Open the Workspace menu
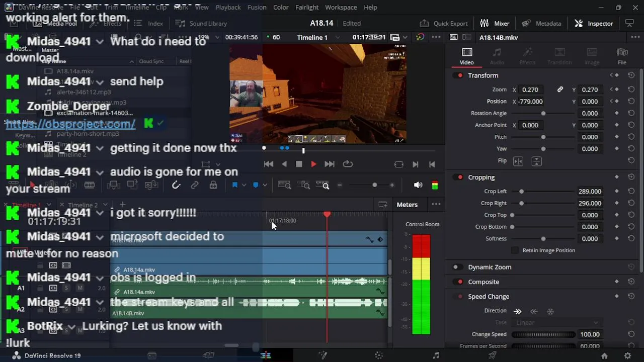The image size is (644, 362). pos(341,8)
